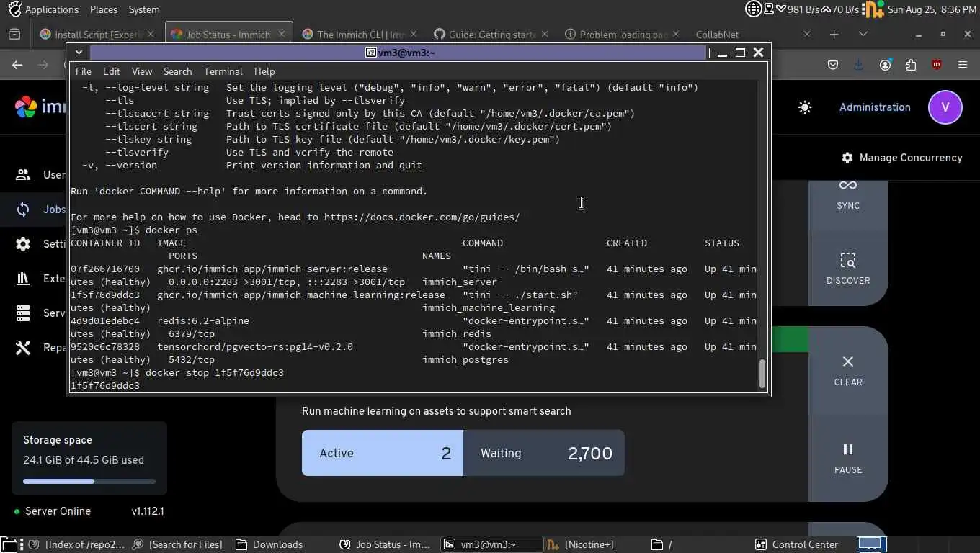Open the Administration link
Screen dimensions: 980x553
pos(875,107)
